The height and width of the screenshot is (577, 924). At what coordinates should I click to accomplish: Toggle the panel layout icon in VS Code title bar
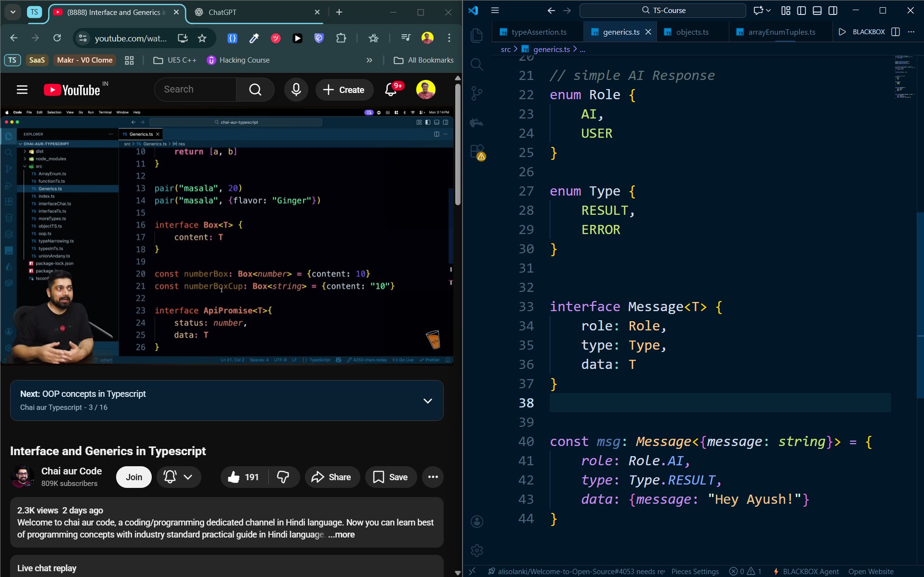pyautogui.click(x=816, y=10)
